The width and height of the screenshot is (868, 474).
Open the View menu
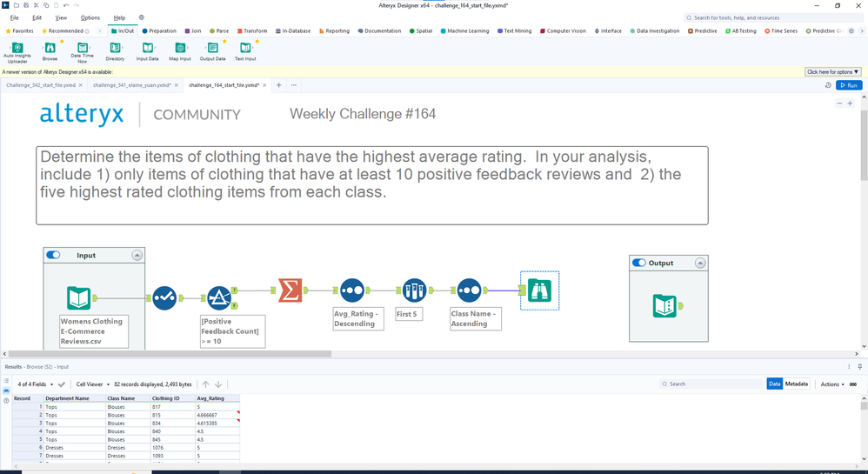point(61,17)
